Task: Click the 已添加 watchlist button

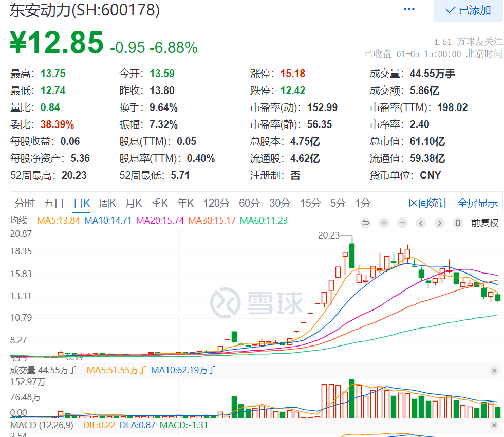Action: 468,10
